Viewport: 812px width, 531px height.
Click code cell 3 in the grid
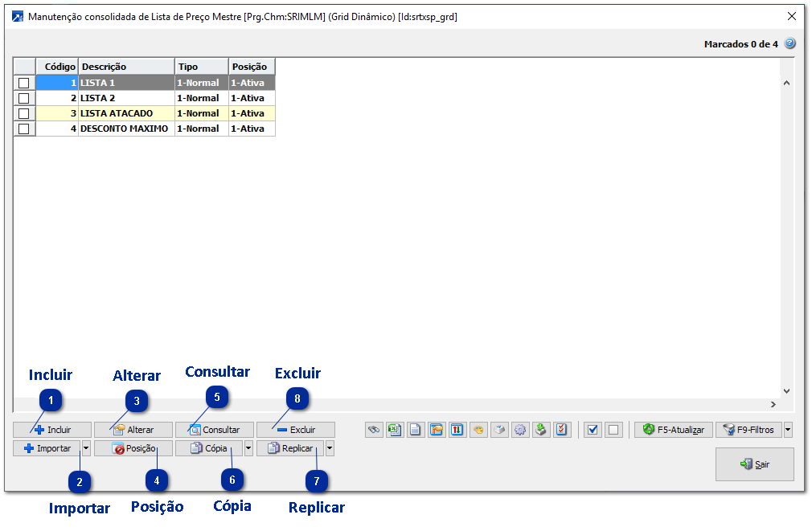click(57, 113)
